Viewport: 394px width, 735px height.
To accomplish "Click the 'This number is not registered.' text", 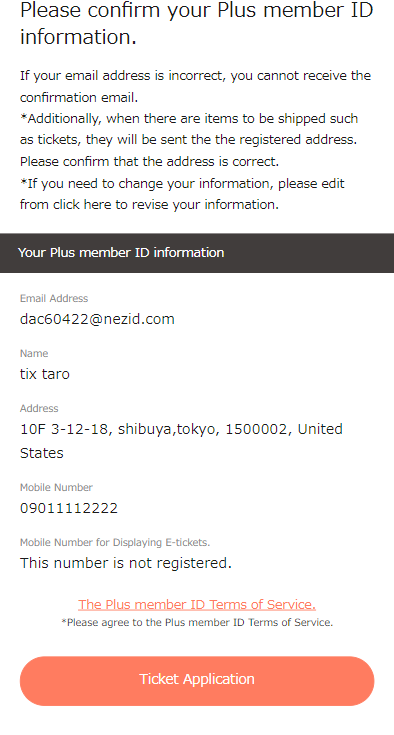I will [x=126, y=563].
